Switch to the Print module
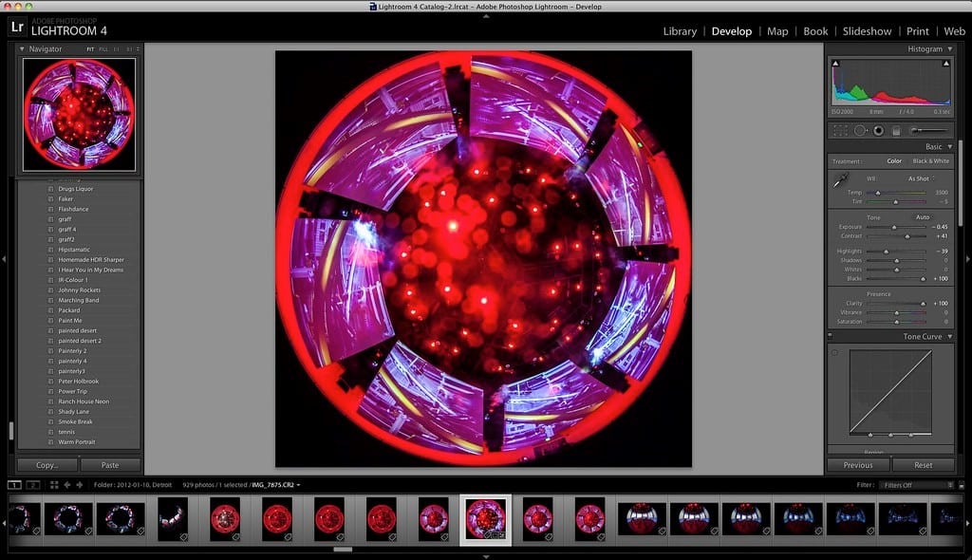 coord(918,31)
